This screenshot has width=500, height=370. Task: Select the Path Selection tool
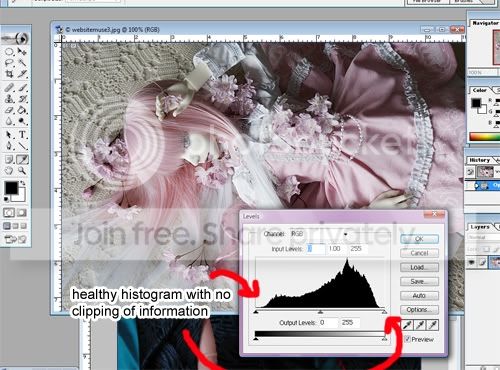[9, 135]
